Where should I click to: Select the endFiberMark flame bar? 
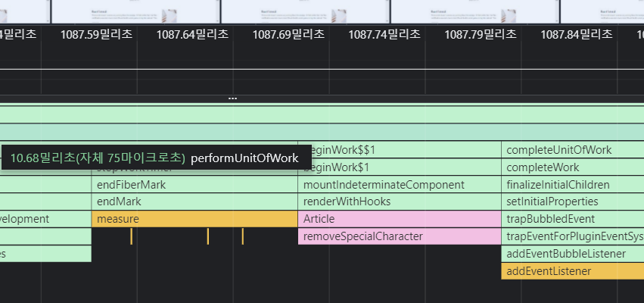tap(194, 185)
